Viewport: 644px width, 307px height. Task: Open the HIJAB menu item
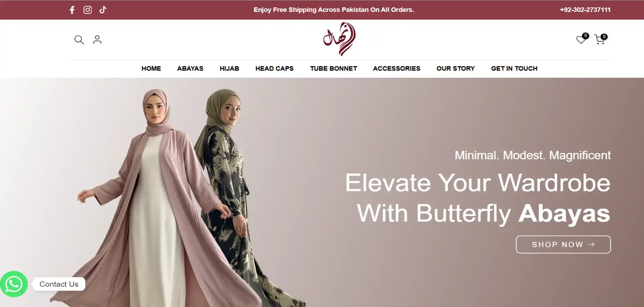pyautogui.click(x=229, y=69)
